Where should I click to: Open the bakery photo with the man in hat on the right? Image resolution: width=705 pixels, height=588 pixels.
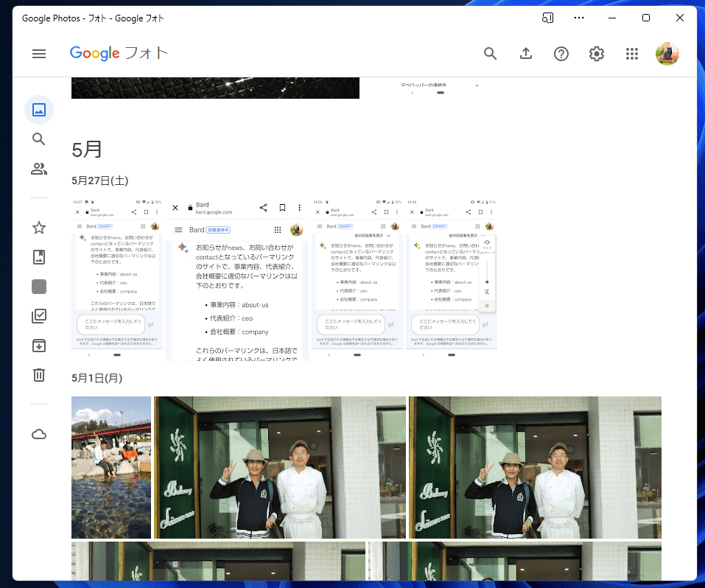point(535,467)
